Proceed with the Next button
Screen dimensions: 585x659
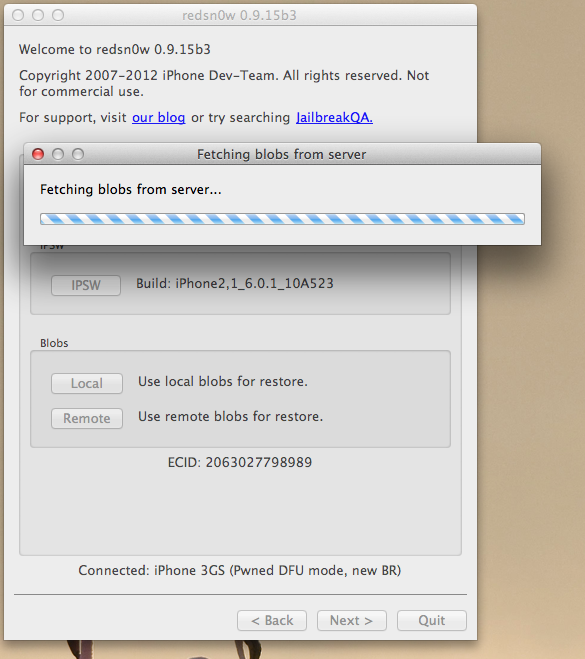pyautogui.click(x=352, y=621)
